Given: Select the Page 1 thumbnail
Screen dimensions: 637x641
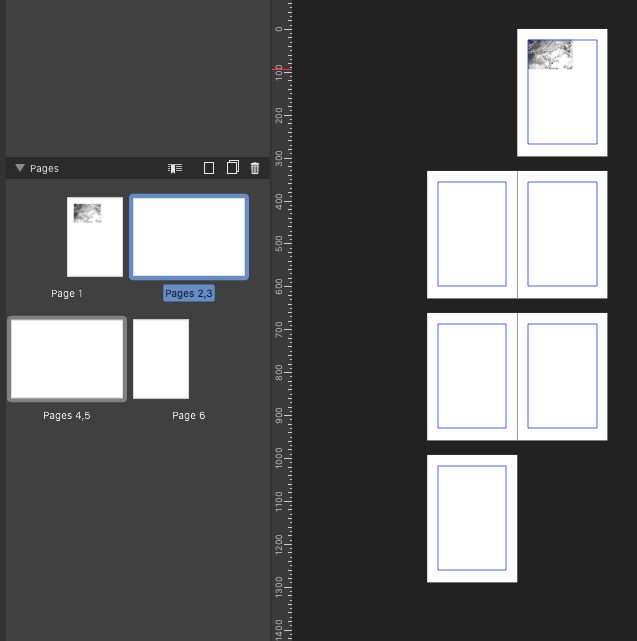Looking at the screenshot, I should [95, 237].
